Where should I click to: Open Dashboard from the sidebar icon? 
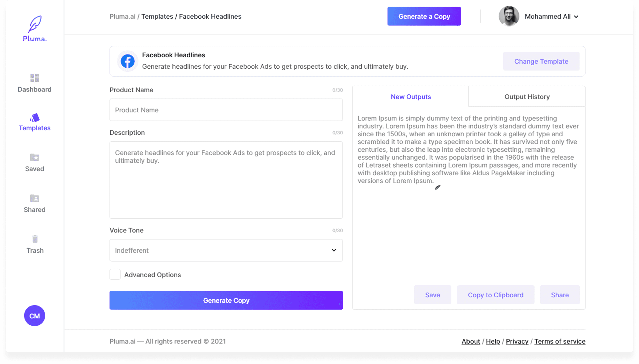(34, 78)
